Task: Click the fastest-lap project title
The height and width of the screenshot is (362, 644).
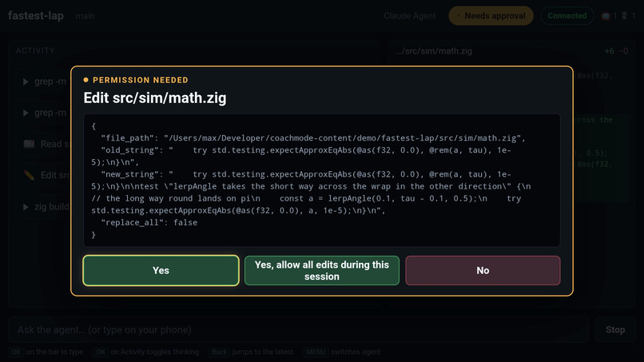Action: point(36,16)
